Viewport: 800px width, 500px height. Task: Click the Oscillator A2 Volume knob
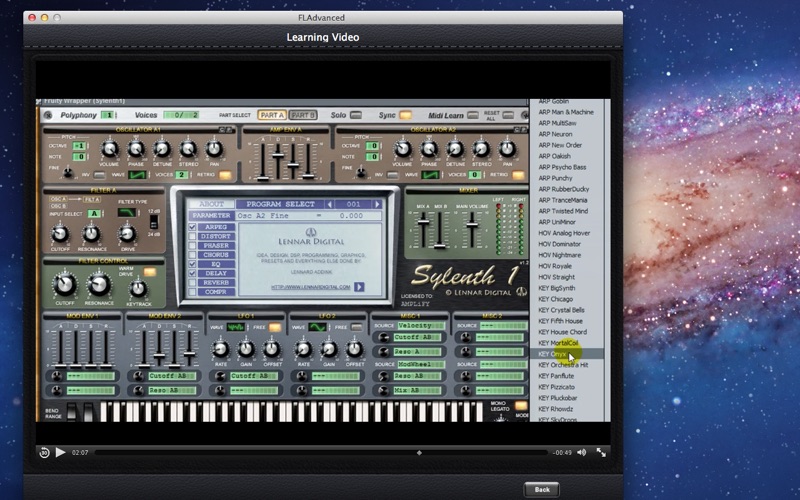tap(403, 149)
